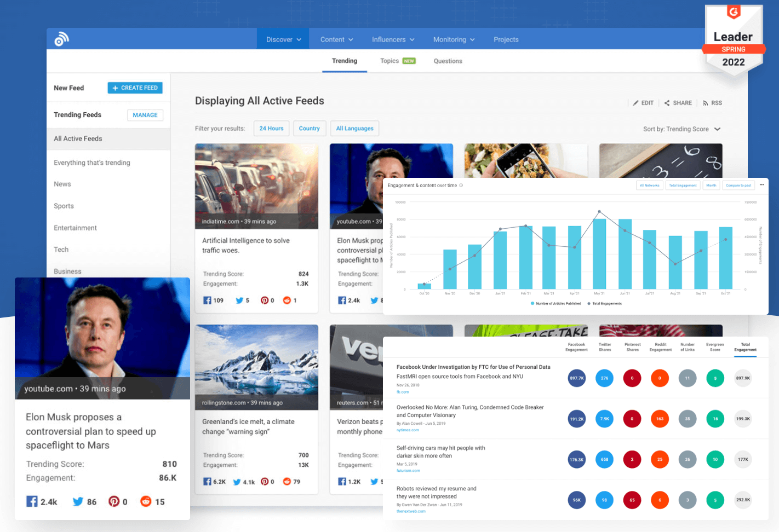
Task: Click Twitter icon on traffic woes card
Action: (x=239, y=300)
